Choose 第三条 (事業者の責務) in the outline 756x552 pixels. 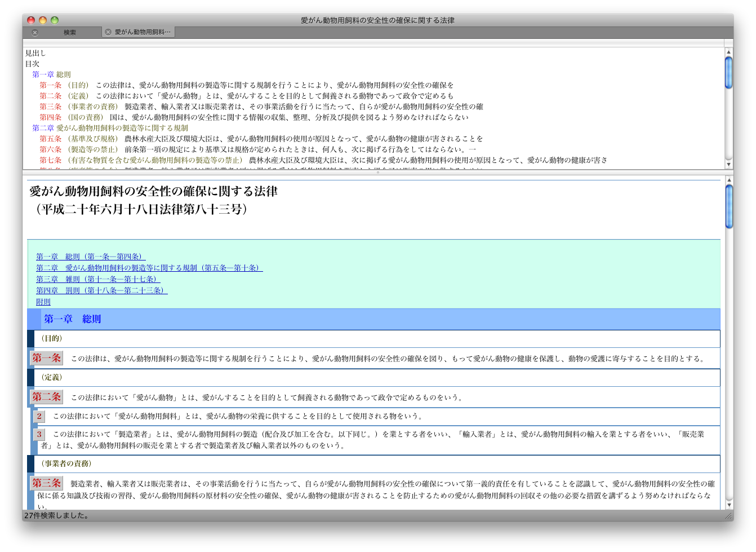tap(78, 107)
